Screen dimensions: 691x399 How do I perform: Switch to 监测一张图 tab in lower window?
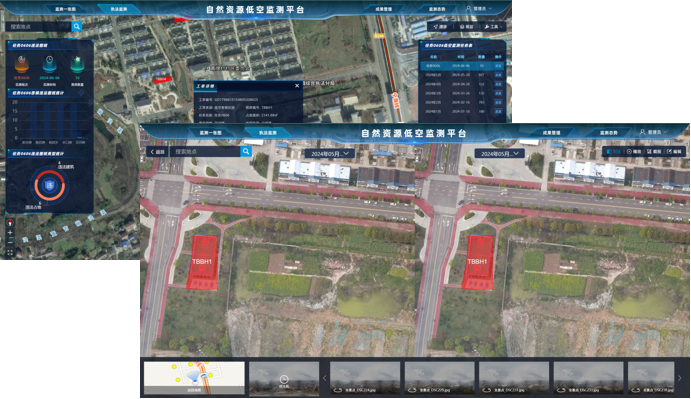coord(211,133)
